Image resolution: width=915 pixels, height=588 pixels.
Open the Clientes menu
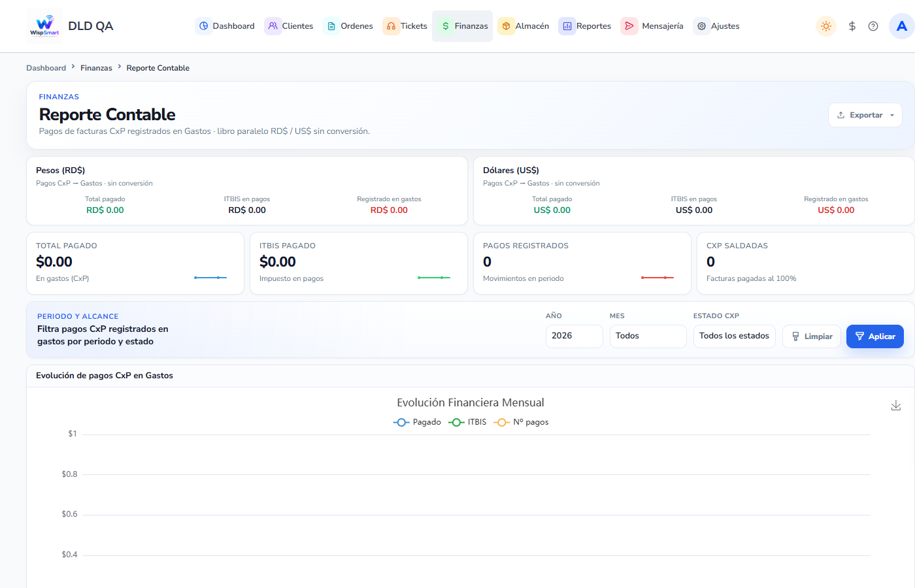[x=290, y=26]
